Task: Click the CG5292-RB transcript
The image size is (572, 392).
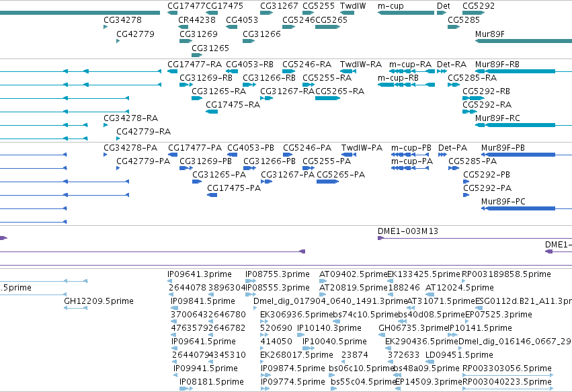Action: coord(473,98)
